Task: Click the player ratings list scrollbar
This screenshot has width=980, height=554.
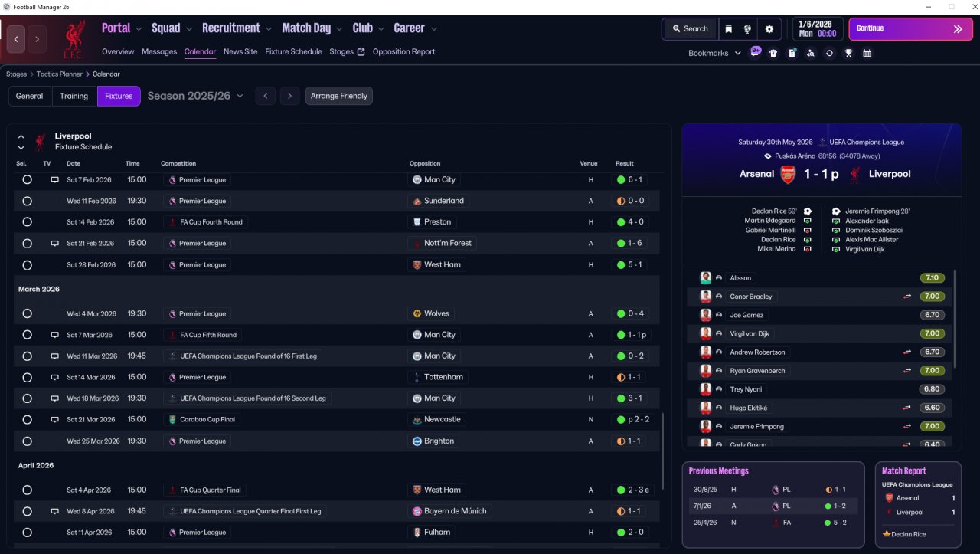Action: [x=955, y=318]
